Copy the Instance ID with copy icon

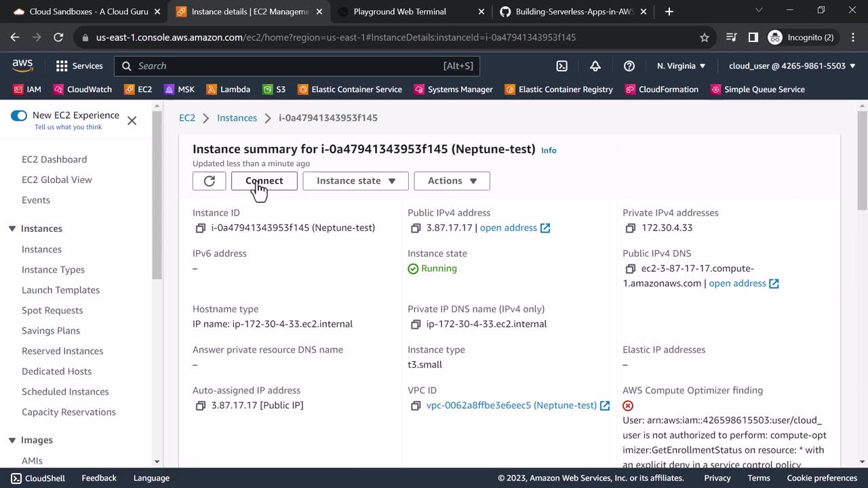(x=200, y=228)
